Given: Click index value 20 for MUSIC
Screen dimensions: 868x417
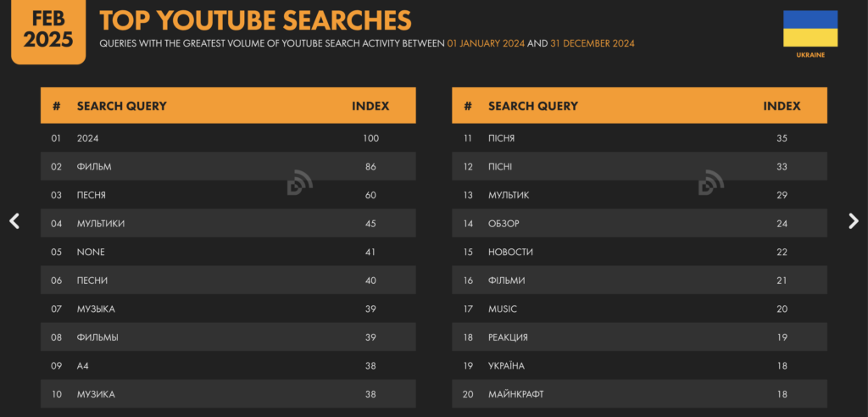Looking at the screenshot, I should (782, 309).
